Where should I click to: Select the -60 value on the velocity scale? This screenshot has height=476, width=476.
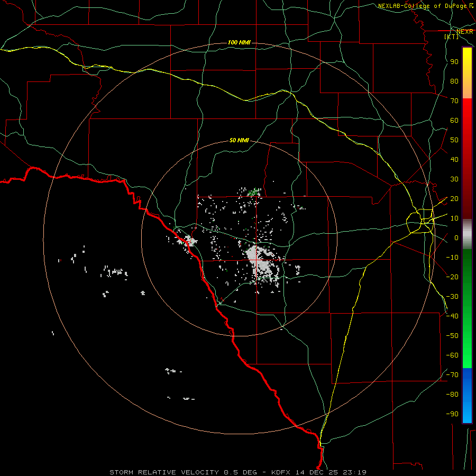pyautogui.click(x=452, y=355)
